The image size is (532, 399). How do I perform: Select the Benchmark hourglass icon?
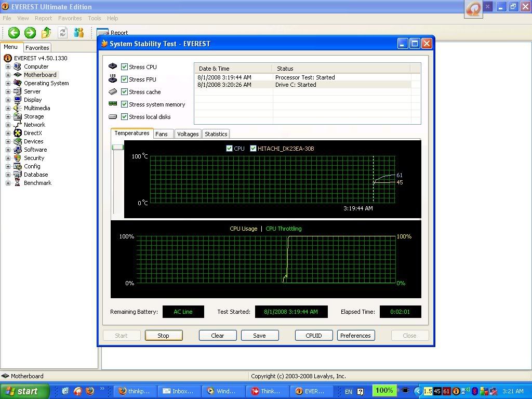(x=18, y=183)
